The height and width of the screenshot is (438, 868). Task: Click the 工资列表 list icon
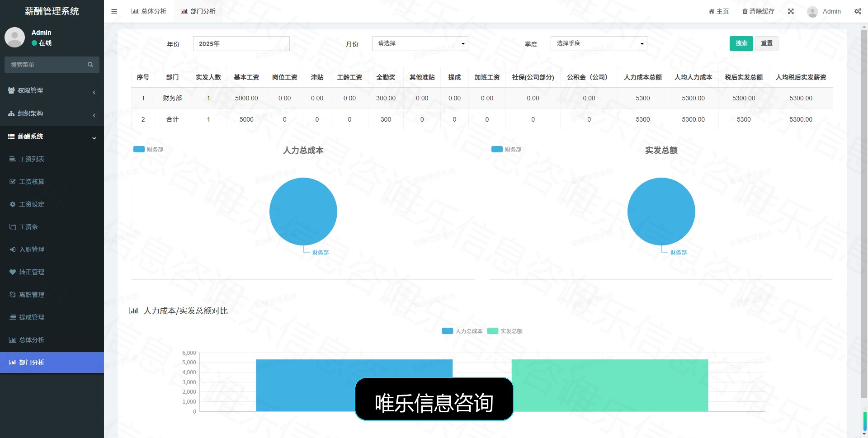13,159
